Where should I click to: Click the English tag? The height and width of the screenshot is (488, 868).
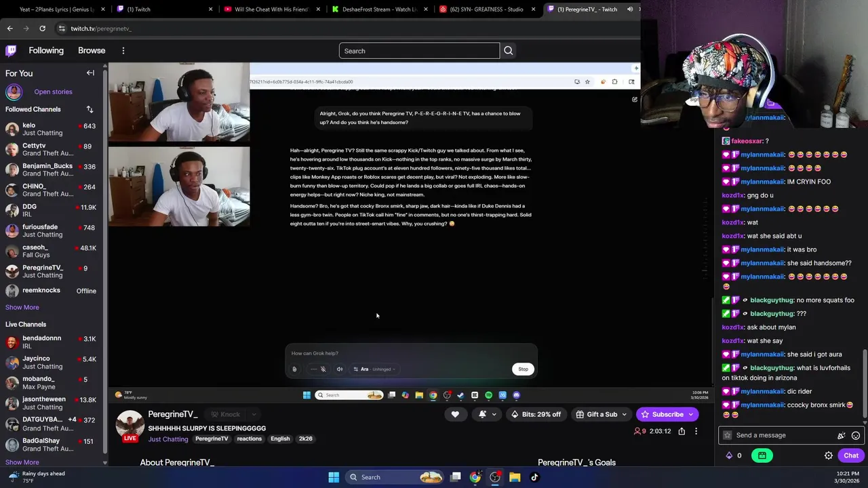click(x=280, y=439)
